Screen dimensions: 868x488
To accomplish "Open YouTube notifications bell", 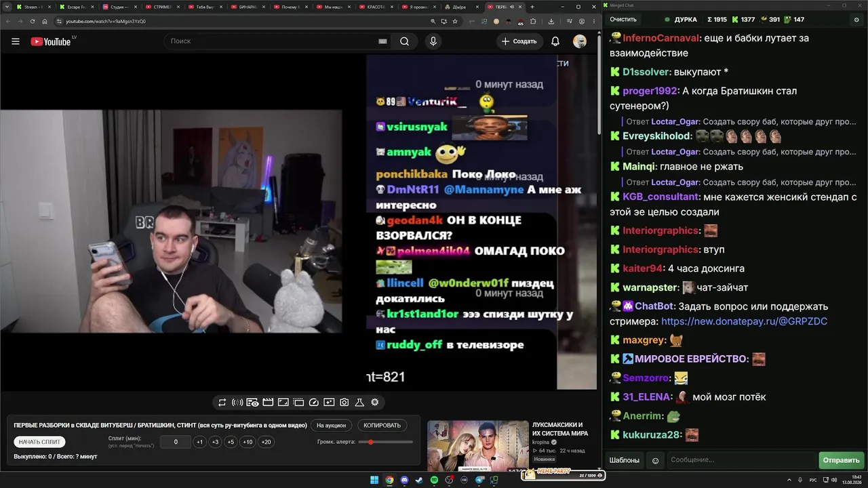I will click(555, 41).
